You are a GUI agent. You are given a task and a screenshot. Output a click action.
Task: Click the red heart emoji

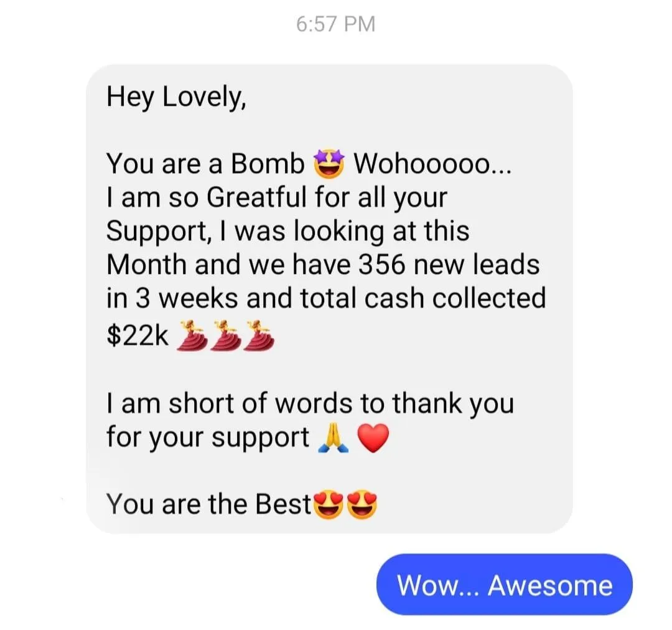(x=373, y=438)
